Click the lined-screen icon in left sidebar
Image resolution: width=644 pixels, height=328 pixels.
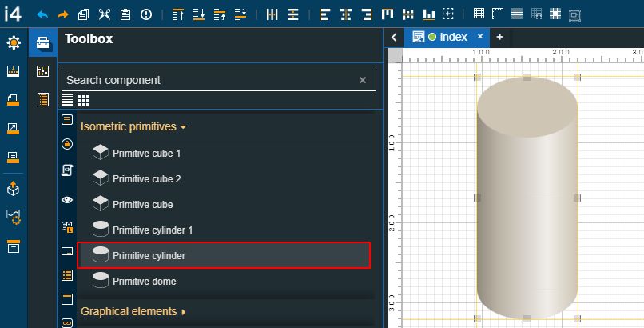[x=13, y=157]
